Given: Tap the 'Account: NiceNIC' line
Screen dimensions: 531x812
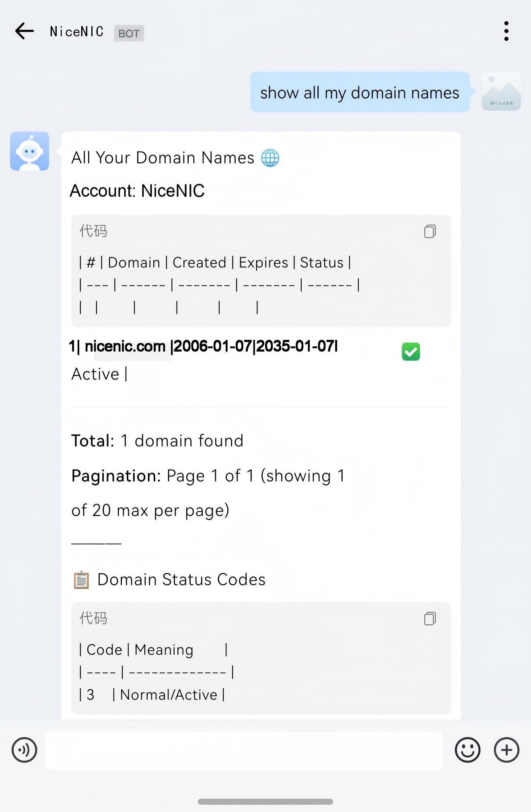Looking at the screenshot, I should click(137, 191).
